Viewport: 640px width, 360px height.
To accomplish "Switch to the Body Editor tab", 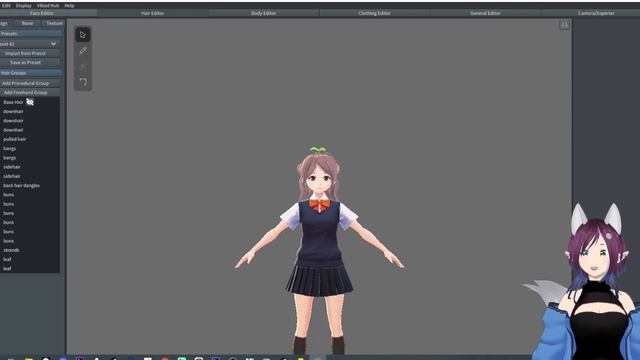I will [263, 13].
